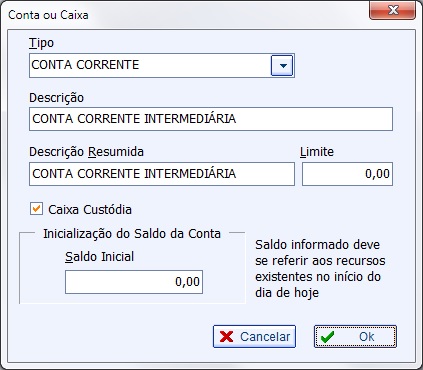Focus the Descrição text field
The image size is (423, 370).
coord(211,119)
